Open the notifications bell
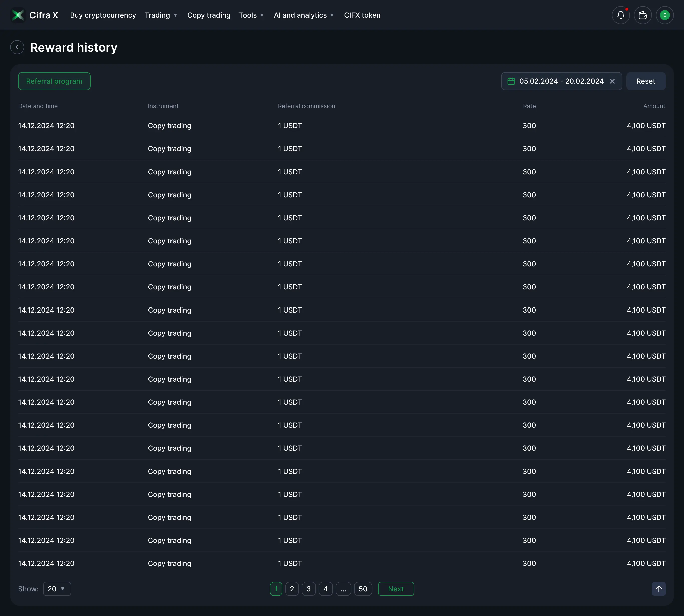684x616 pixels. [x=620, y=15]
